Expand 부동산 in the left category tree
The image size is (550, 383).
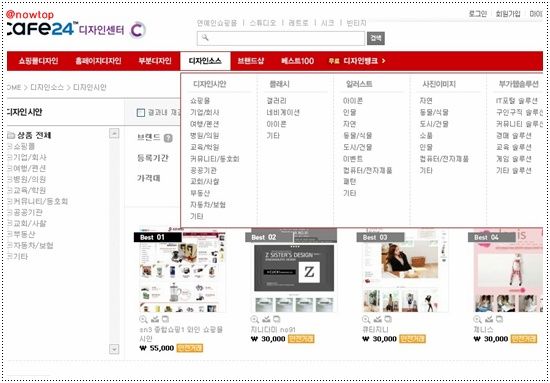coord(9,234)
